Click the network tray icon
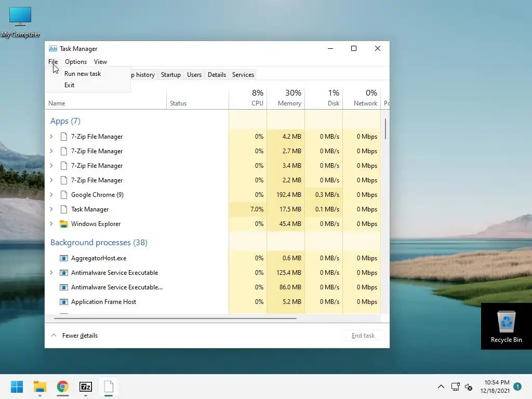 [455, 387]
